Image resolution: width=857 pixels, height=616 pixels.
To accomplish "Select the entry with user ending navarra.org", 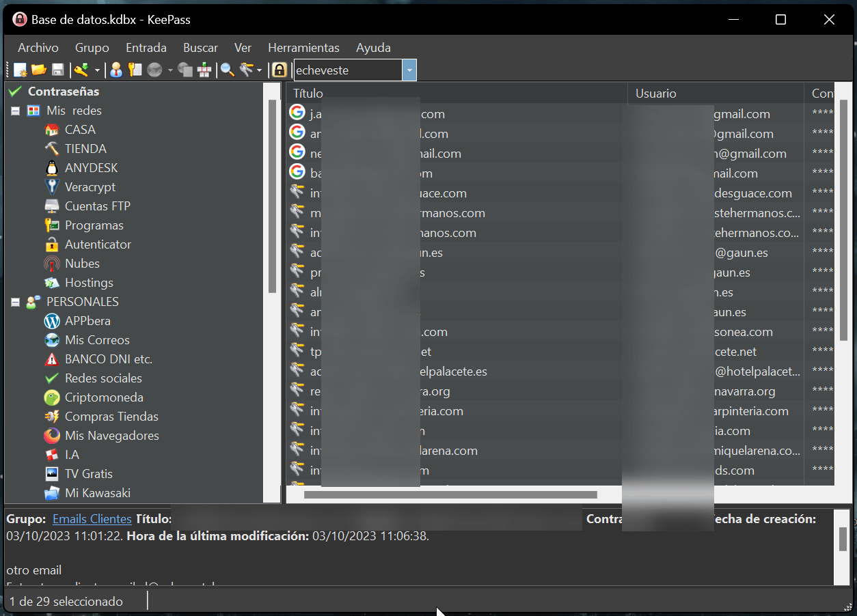I will (560, 391).
